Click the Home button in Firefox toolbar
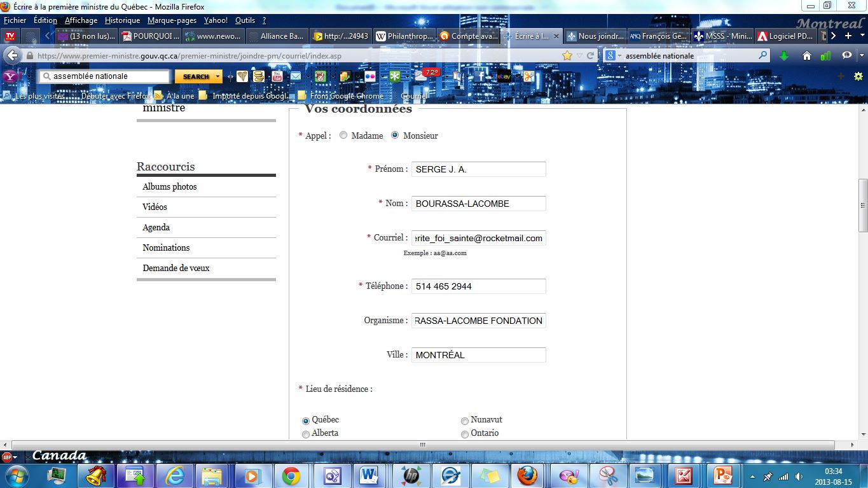Image resolution: width=868 pixels, height=488 pixels. [x=807, y=56]
